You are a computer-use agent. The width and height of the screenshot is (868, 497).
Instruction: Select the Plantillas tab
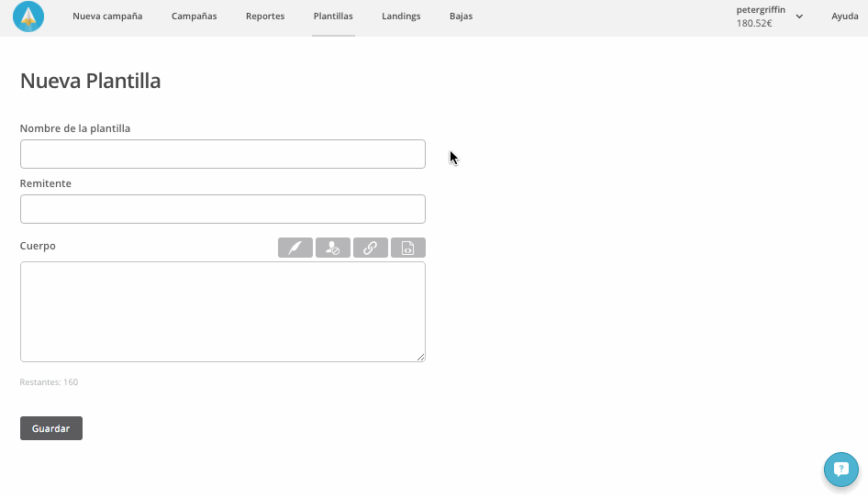click(333, 17)
